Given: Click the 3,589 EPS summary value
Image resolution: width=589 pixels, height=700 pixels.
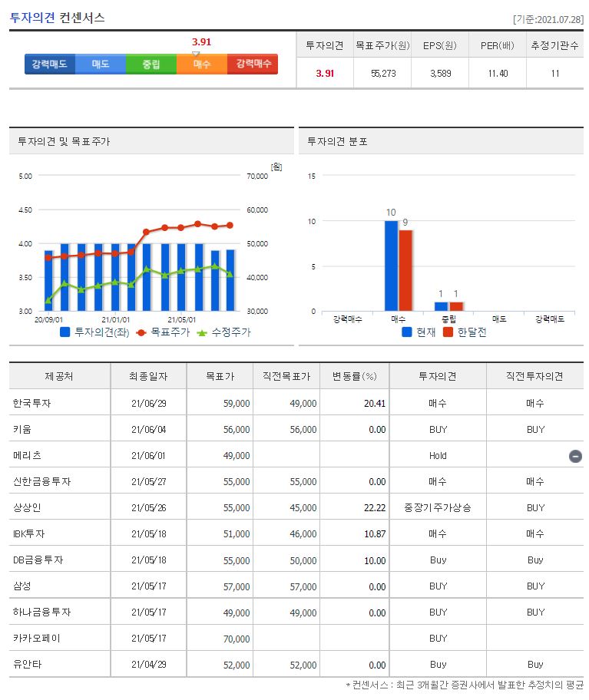Looking at the screenshot, I should coord(440,74).
